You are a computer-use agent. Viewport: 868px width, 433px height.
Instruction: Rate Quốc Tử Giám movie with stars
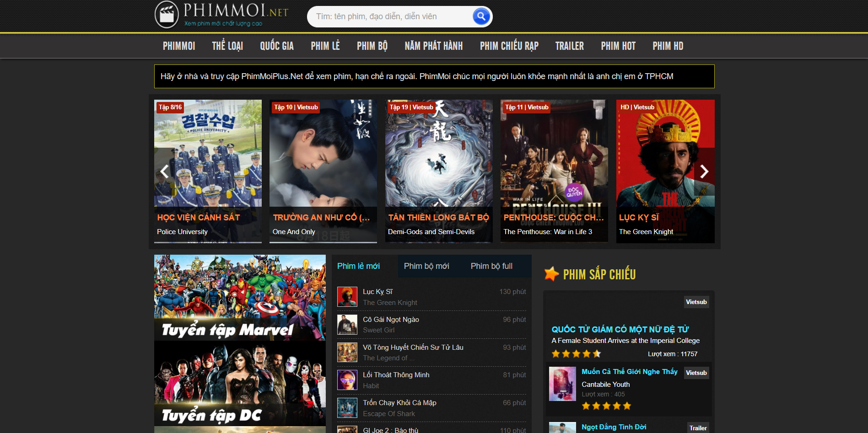[576, 353]
